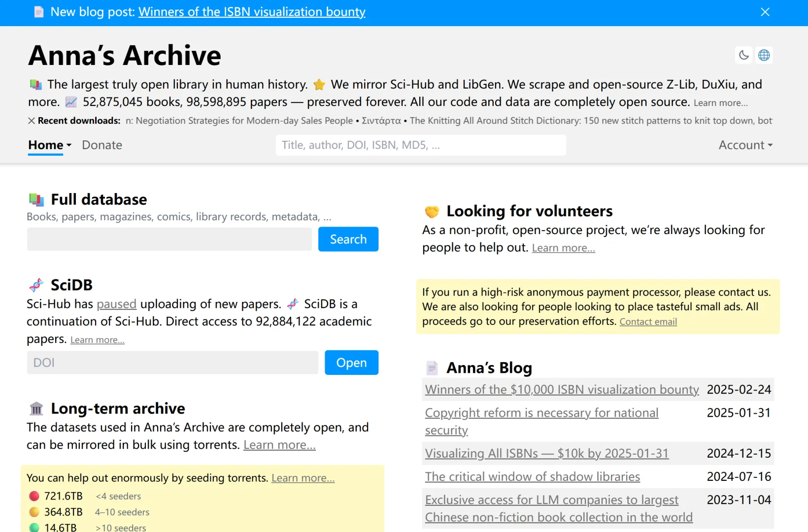Click the inline DNA icon before 'SciDB is a'
808x532 pixels.
point(293,304)
